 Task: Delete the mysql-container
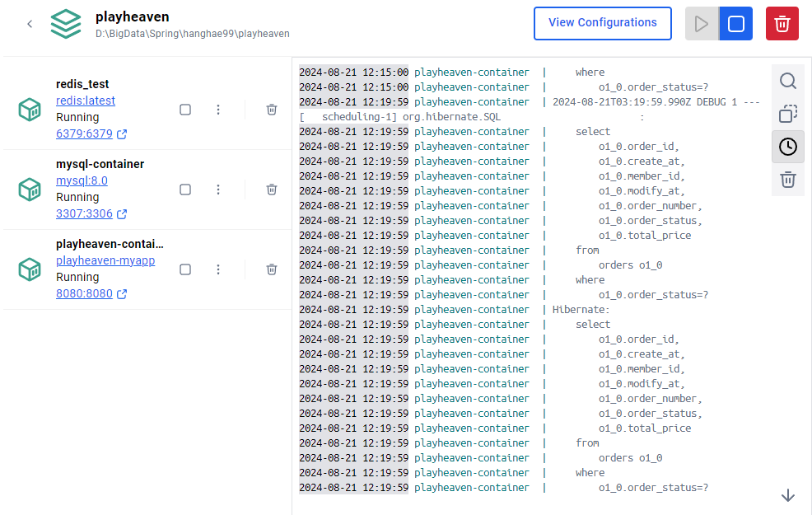pyautogui.click(x=272, y=190)
